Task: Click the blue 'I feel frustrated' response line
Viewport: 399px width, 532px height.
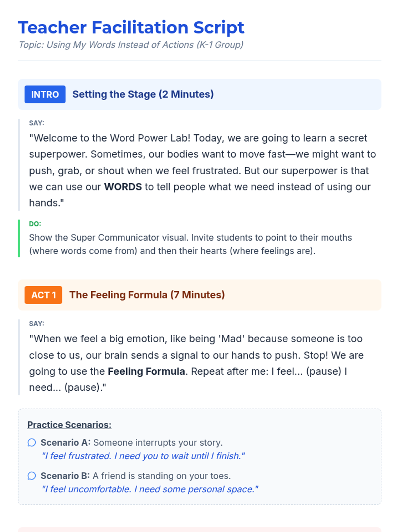Action: pos(143,456)
